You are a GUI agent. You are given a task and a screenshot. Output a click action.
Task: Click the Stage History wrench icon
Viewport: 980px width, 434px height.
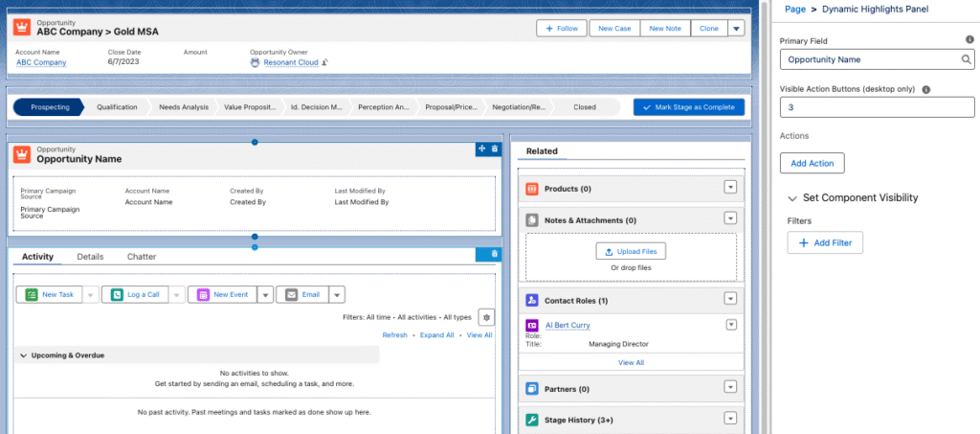point(532,420)
